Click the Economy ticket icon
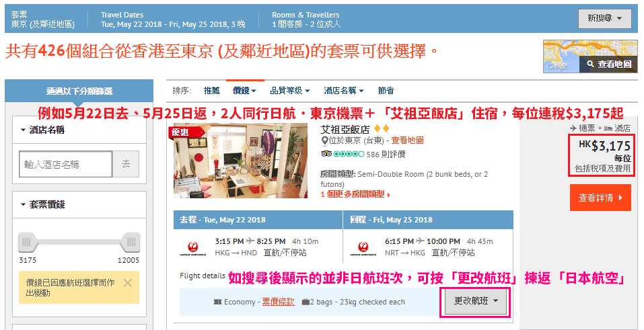Image resolution: width=644 pixels, height=330 pixels. pyautogui.click(x=217, y=302)
